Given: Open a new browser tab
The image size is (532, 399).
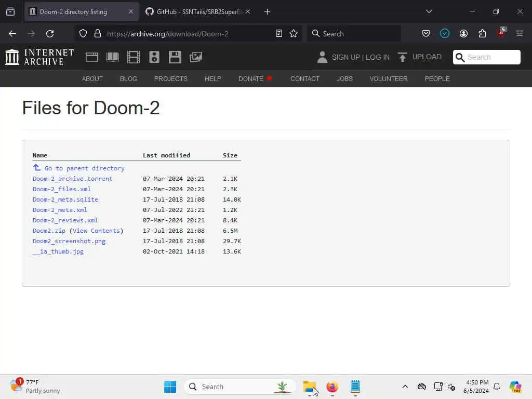Looking at the screenshot, I should [268, 12].
